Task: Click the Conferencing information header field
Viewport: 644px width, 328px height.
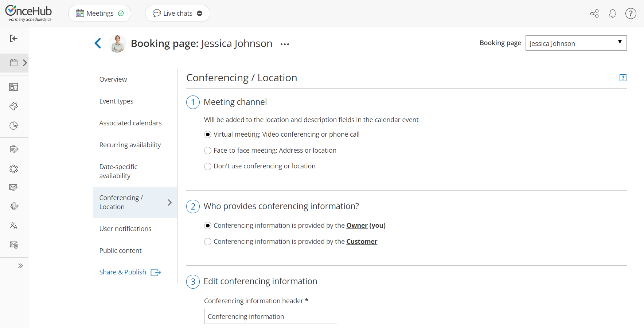Action: 270,316
